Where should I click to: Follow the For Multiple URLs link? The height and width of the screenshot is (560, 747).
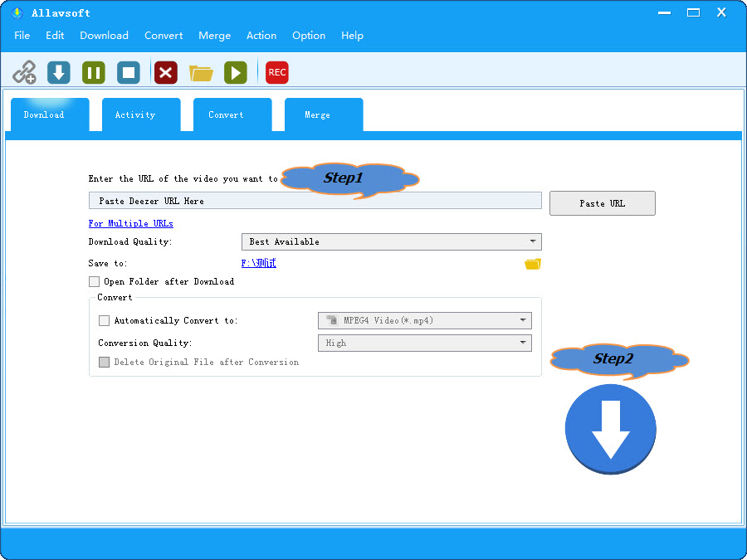(130, 223)
